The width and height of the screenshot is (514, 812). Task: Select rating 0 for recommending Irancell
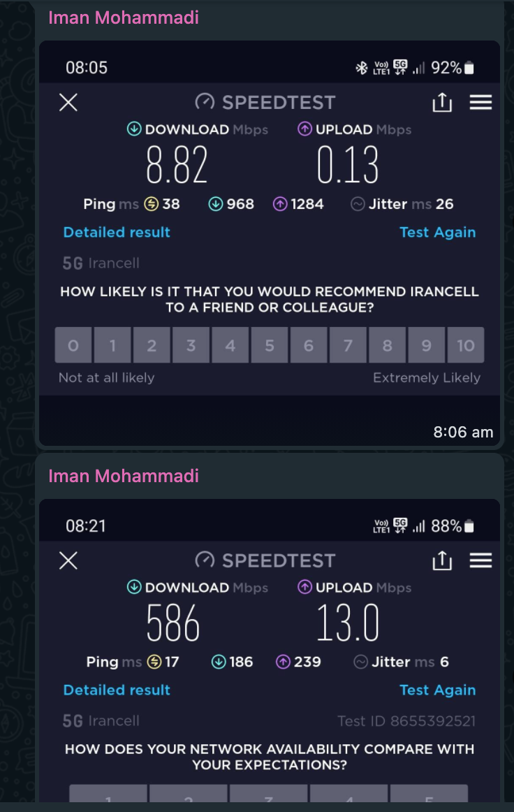pos(73,345)
